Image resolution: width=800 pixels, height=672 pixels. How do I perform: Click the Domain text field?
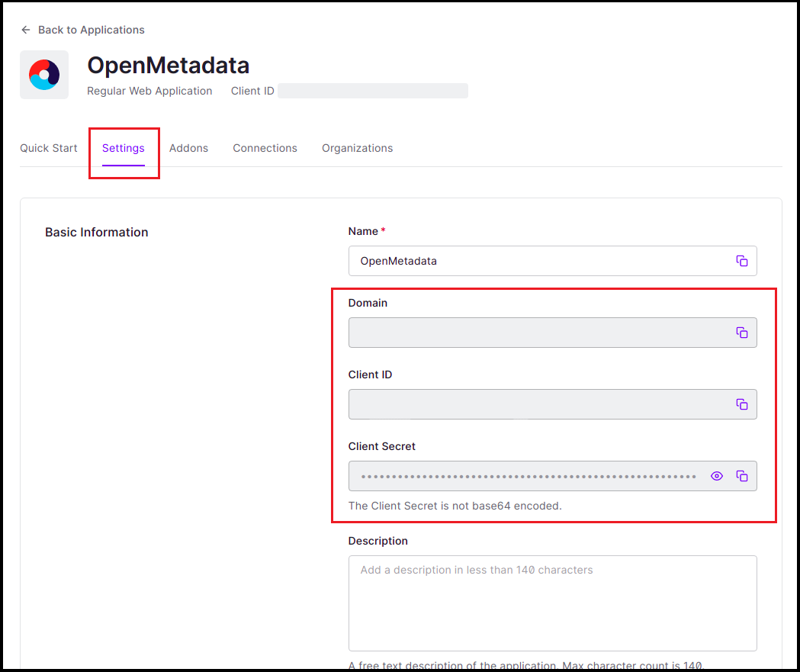[x=534, y=333]
